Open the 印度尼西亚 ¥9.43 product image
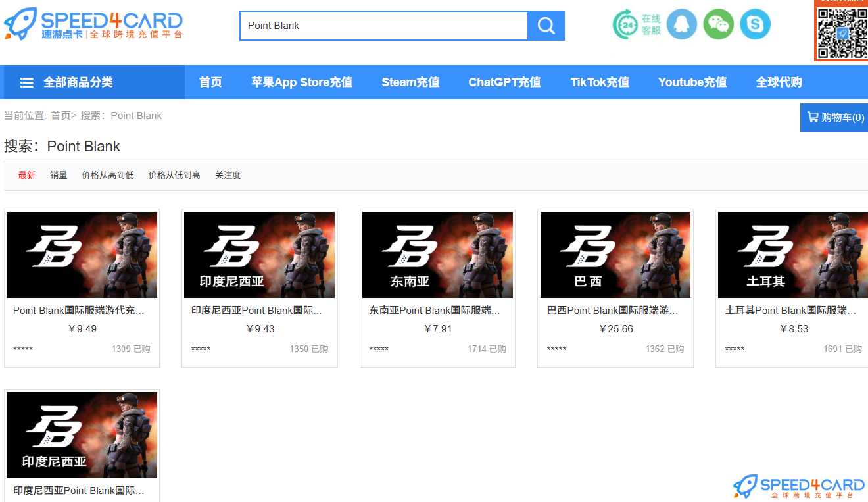 pos(259,255)
